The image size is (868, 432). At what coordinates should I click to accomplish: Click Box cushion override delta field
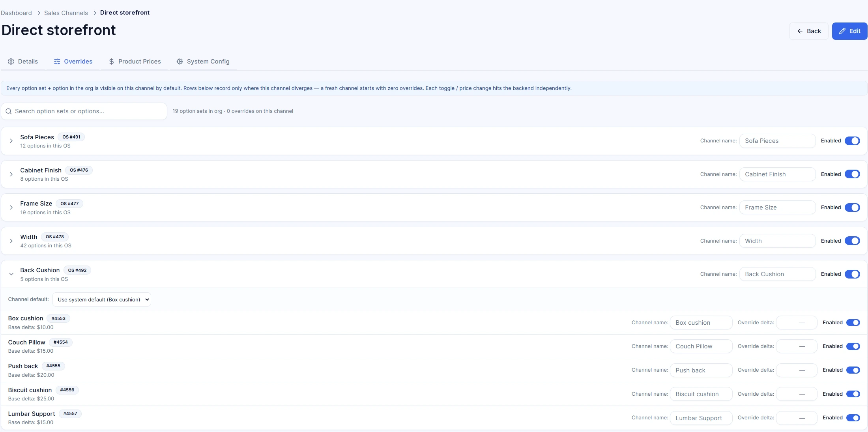click(797, 323)
